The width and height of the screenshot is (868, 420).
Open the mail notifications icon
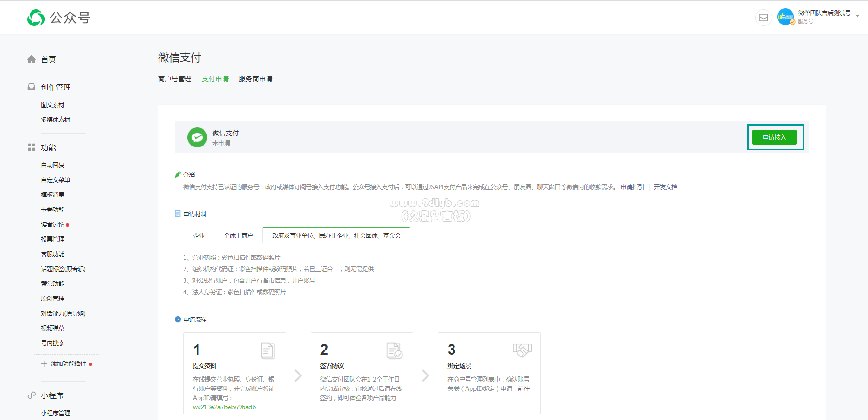click(763, 18)
